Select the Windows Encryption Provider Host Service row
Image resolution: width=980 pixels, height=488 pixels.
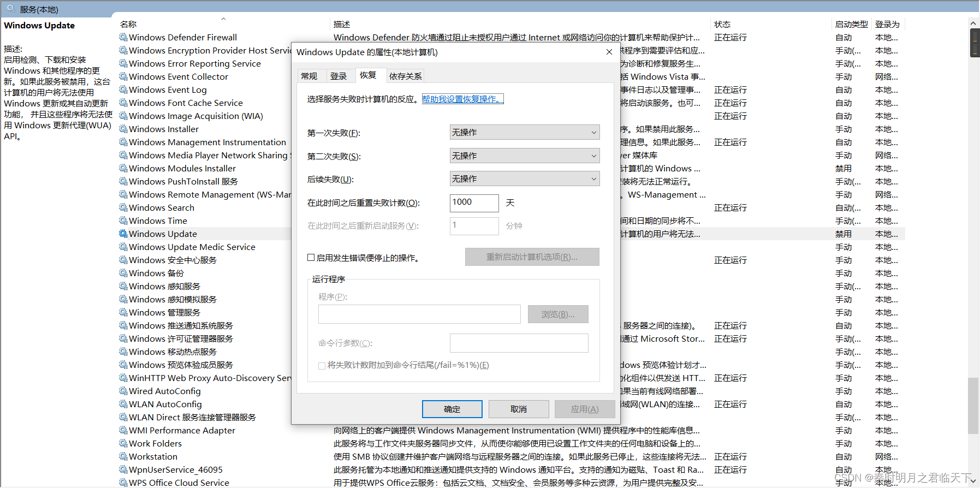pos(205,50)
